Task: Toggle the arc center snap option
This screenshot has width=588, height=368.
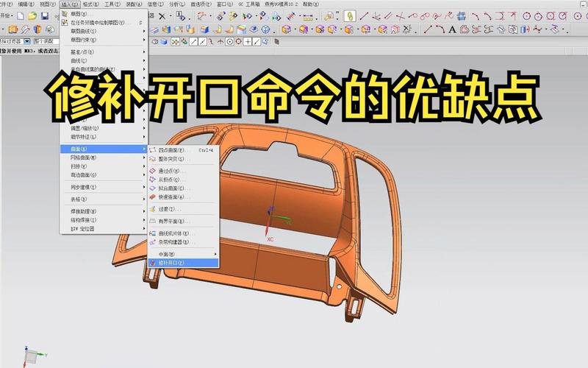Action: pos(229,42)
